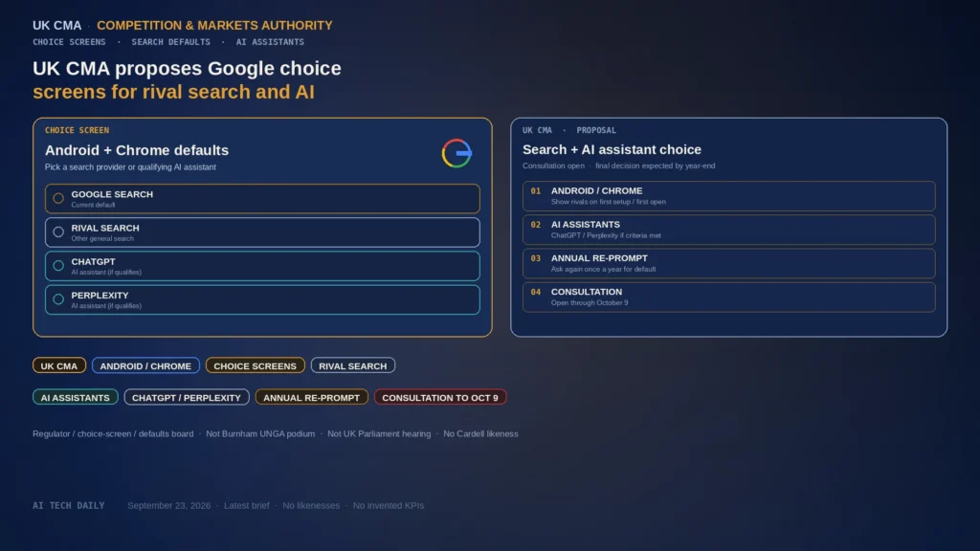The height and width of the screenshot is (551, 980).
Task: Choose the Perplexity radio option
Action: (x=58, y=299)
